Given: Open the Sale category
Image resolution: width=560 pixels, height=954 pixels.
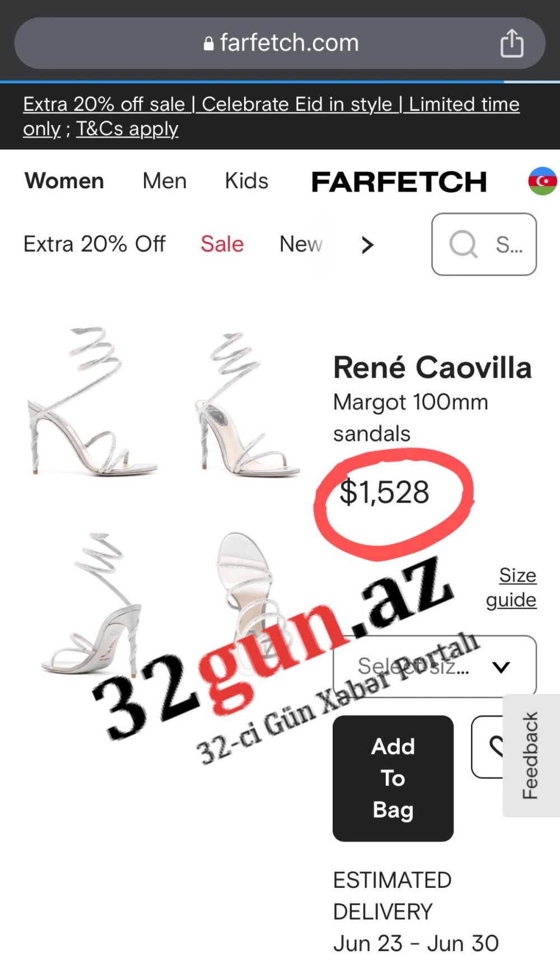Looking at the screenshot, I should pyautogui.click(x=222, y=244).
